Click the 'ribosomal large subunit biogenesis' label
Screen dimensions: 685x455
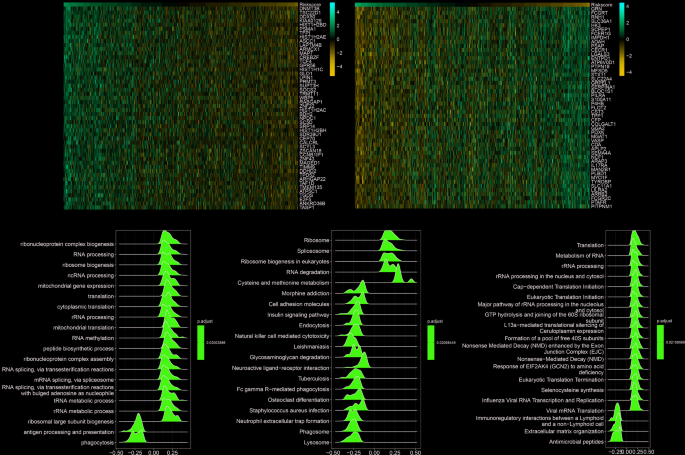(x=71, y=421)
